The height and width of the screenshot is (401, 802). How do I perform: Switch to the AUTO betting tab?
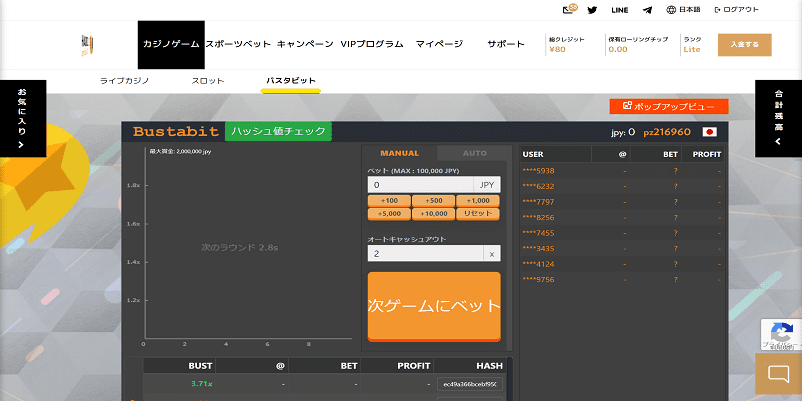tap(475, 153)
